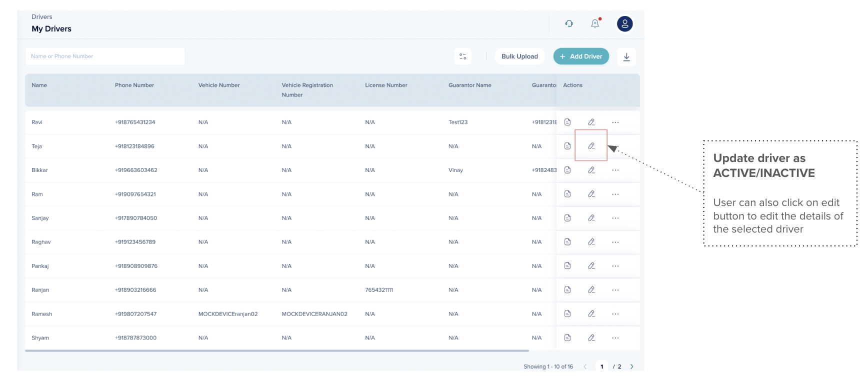The image size is (868, 376).
Task: Click Showing 1 - 10 of 16 text
Action: pyautogui.click(x=548, y=367)
